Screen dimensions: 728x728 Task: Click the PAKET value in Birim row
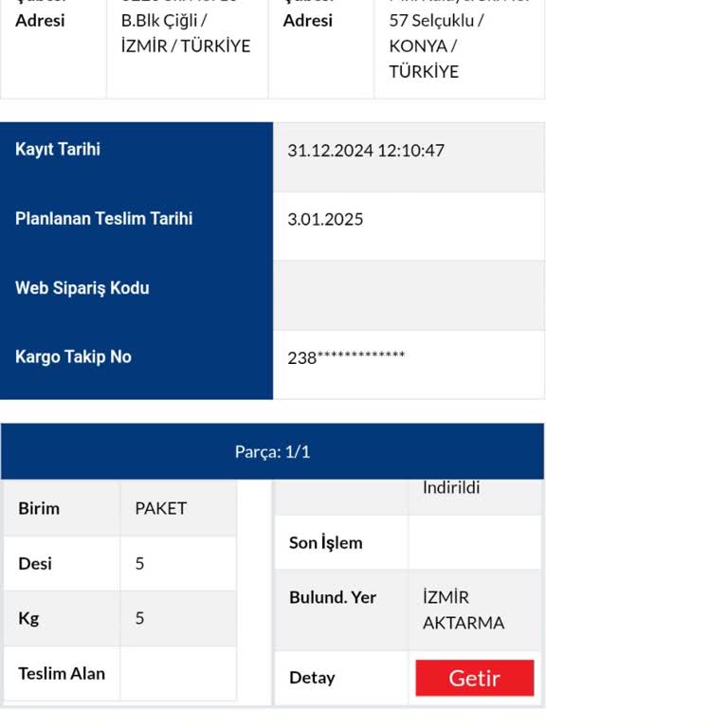coord(160,508)
